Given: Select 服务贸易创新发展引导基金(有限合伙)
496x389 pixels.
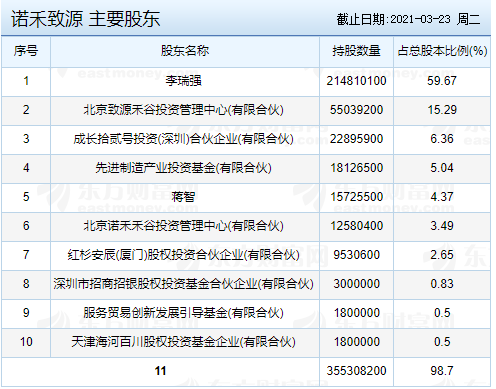Looking at the screenshot, I should point(183,313).
